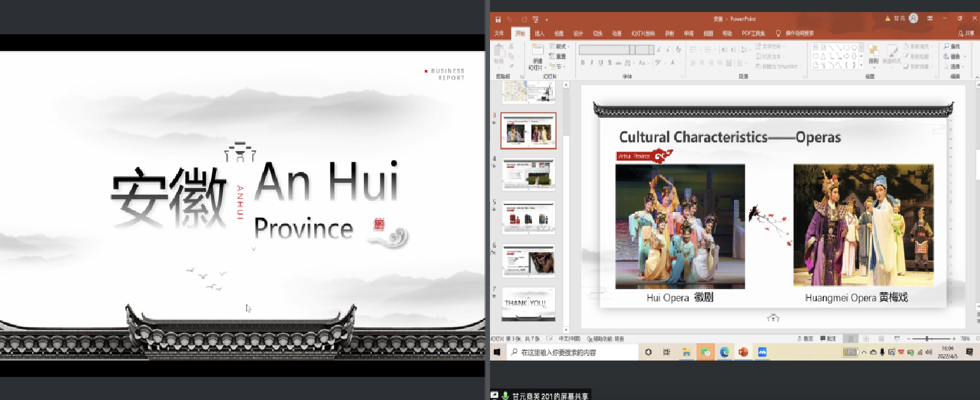The image size is (980, 400).
Task: Click the zoom in plus button
Action: click(955, 338)
